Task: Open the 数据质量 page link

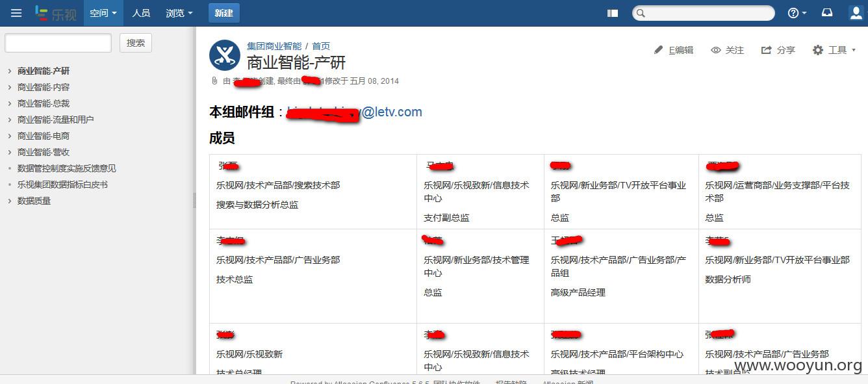Action: 34,201
